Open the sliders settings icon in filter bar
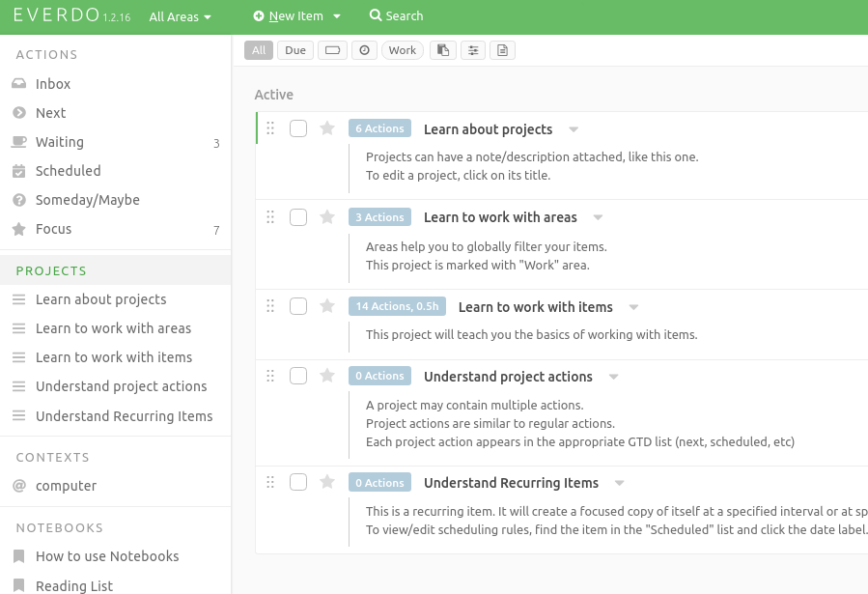This screenshot has width=868, height=594. pos(472,50)
